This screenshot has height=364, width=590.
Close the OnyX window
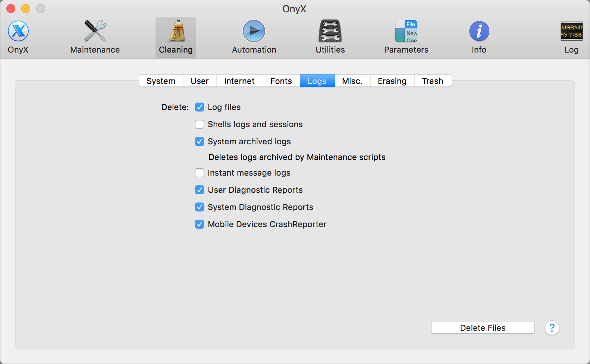tap(11, 9)
